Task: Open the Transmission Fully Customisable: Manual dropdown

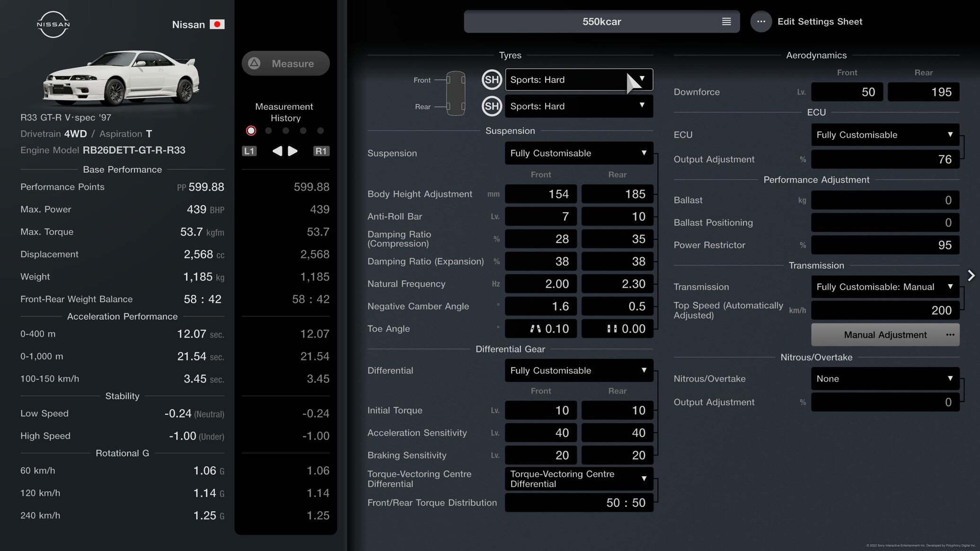Action: (885, 287)
